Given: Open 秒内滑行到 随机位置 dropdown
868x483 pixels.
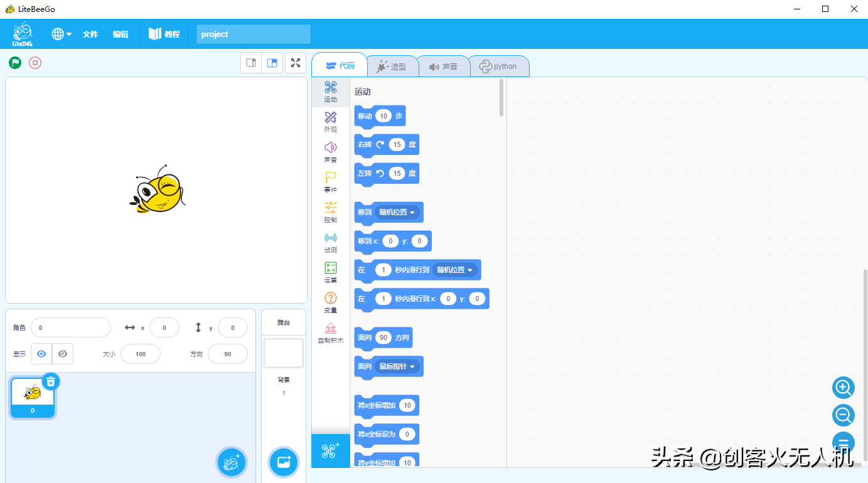Looking at the screenshot, I should click(455, 270).
